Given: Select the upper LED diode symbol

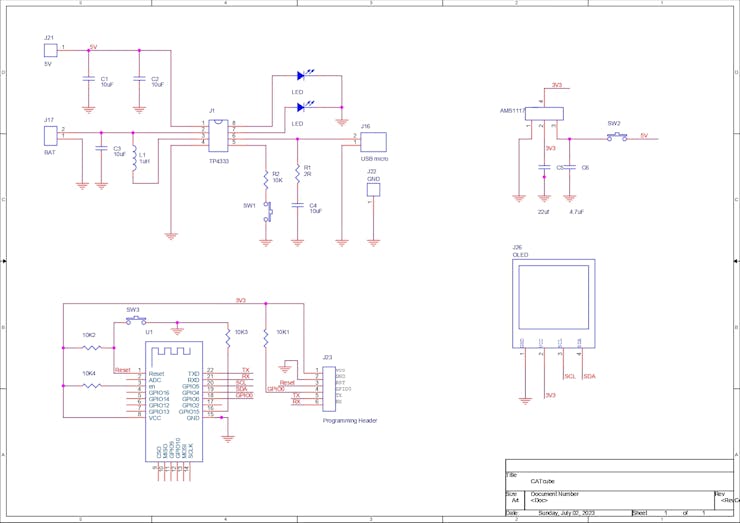Looking at the screenshot, I should tap(305, 75).
